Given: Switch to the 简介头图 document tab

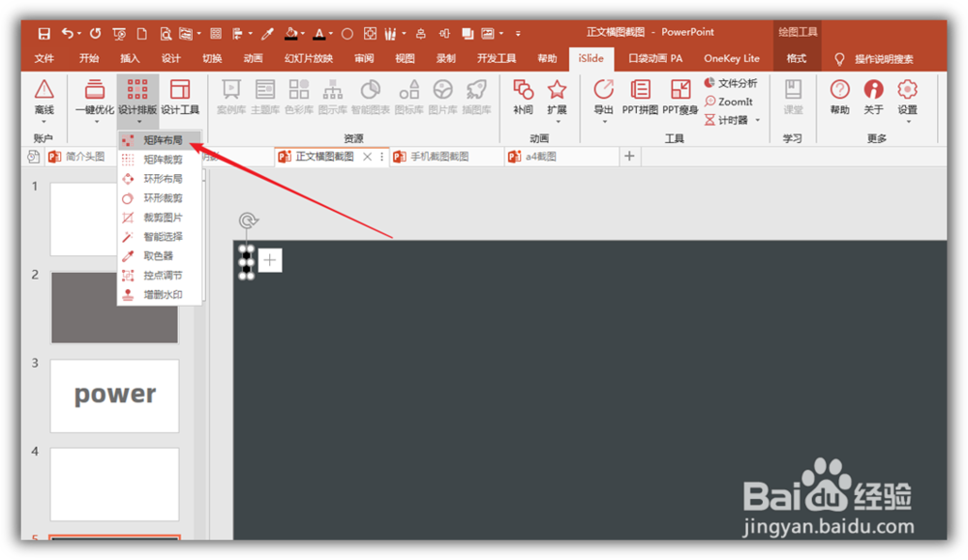Looking at the screenshot, I should (80, 157).
